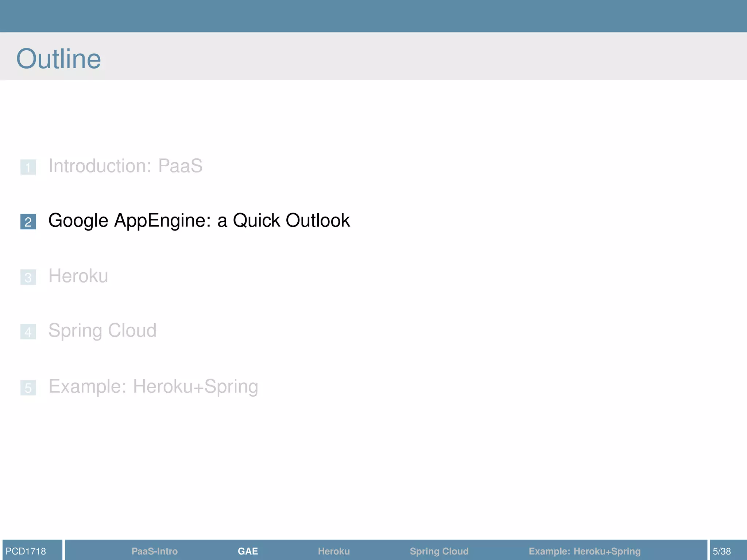This screenshot has width=747, height=560.
Task: Click the number 1 section box
Action: point(28,167)
